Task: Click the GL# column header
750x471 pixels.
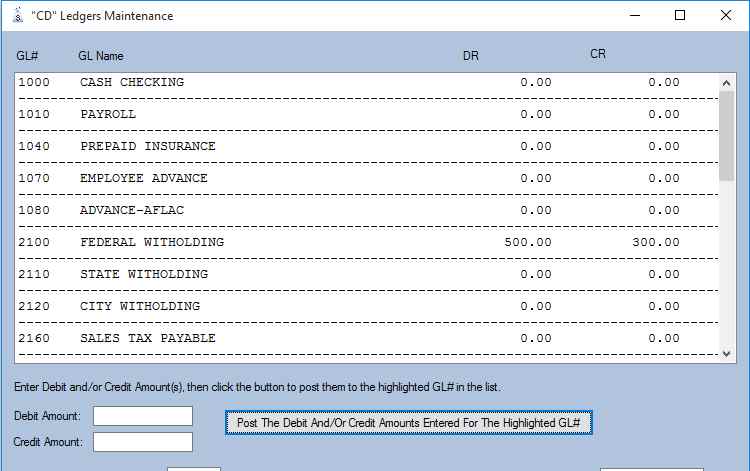Action: [27, 56]
